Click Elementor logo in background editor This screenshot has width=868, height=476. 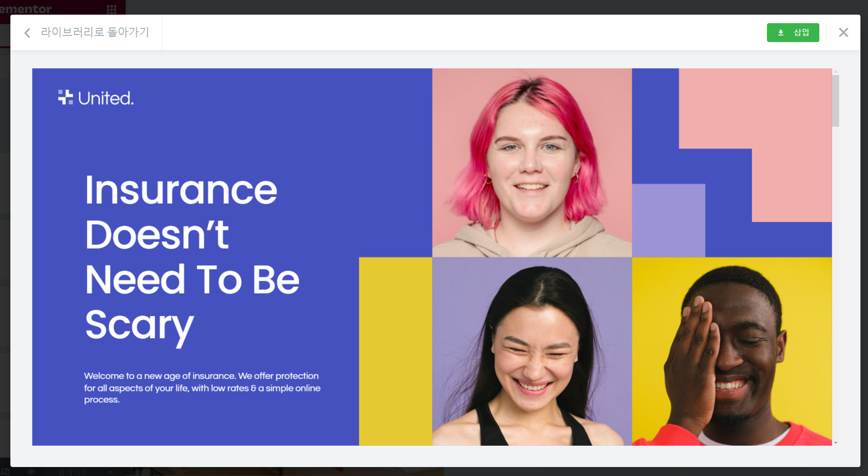(26, 9)
